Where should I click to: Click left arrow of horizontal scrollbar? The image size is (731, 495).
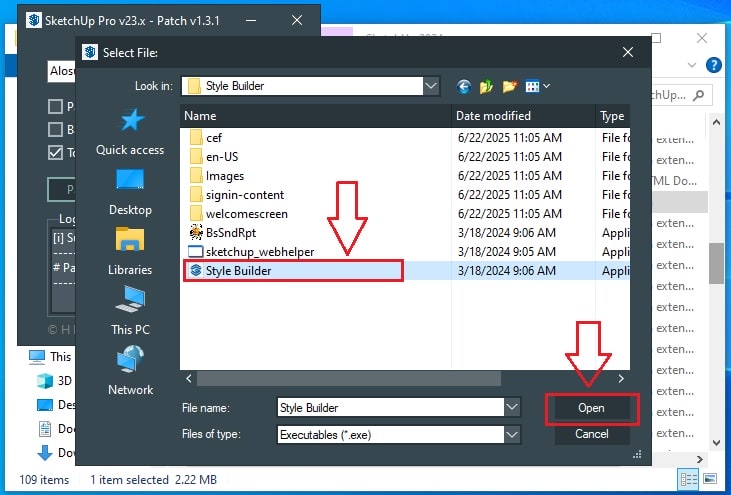click(189, 378)
